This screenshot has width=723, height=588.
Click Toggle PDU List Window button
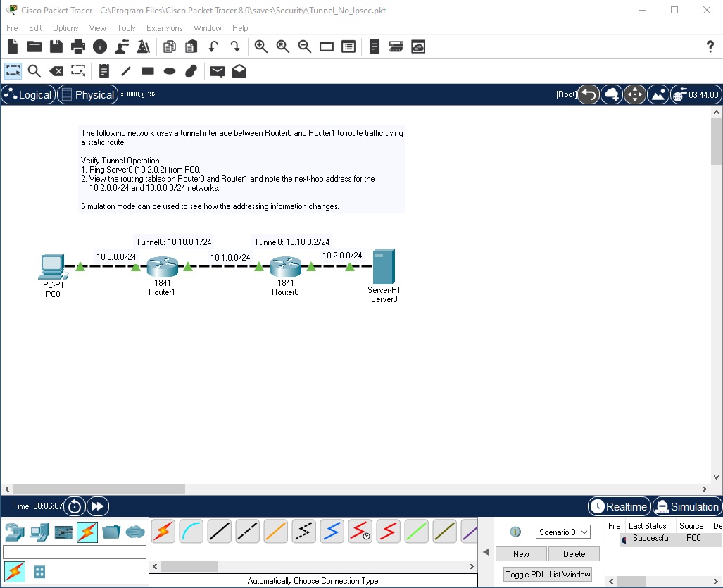pyautogui.click(x=548, y=574)
